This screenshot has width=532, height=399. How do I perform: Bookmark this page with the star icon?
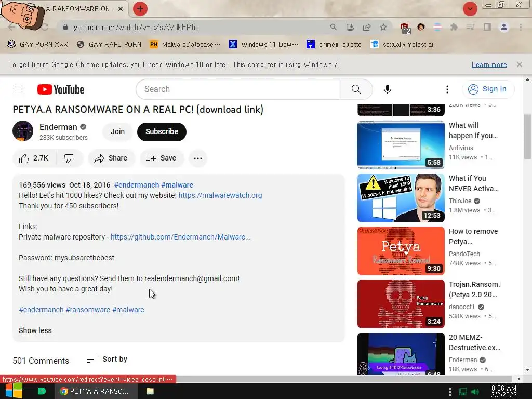[383, 27]
